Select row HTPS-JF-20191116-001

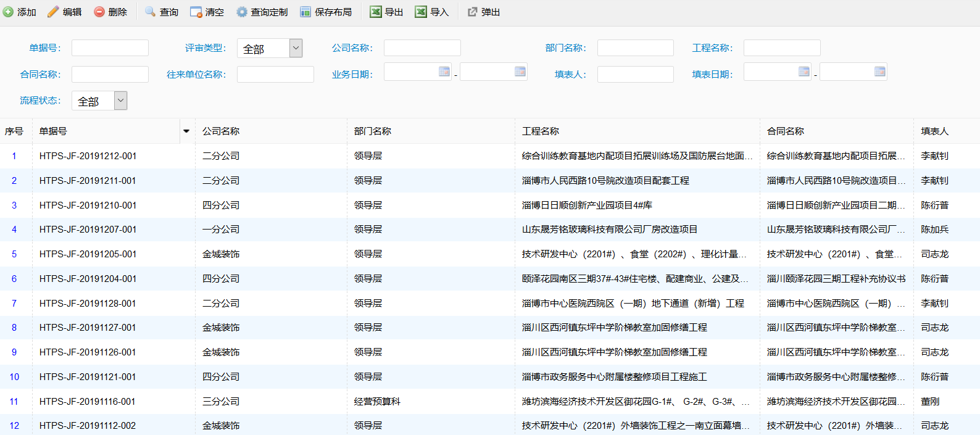click(490, 401)
